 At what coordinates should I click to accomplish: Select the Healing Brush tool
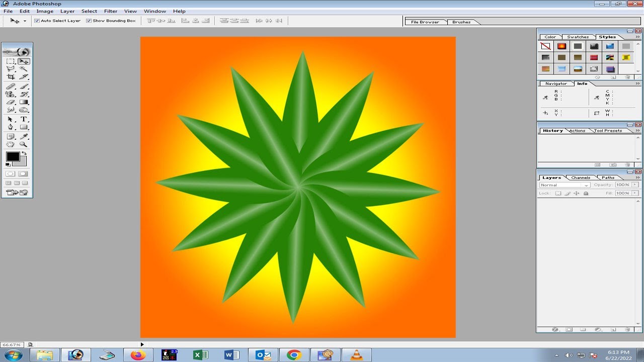(x=10, y=86)
